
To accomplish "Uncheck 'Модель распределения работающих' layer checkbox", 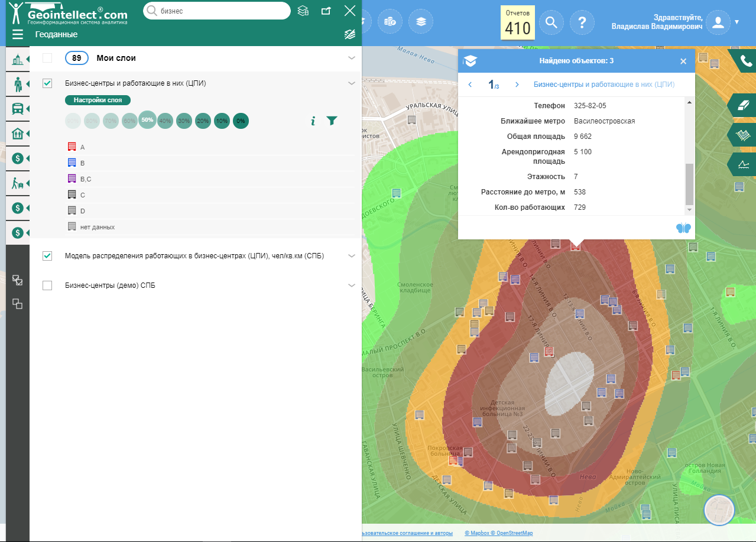I will 47,256.
